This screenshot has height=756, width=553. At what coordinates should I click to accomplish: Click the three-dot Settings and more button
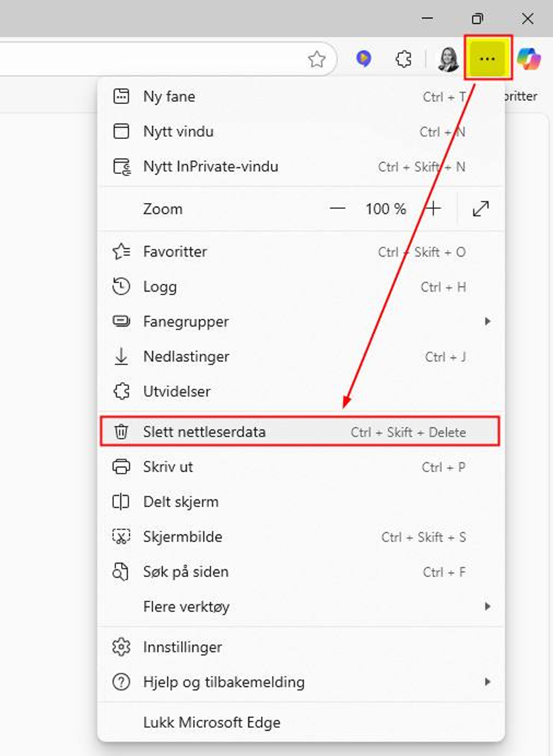(x=488, y=59)
